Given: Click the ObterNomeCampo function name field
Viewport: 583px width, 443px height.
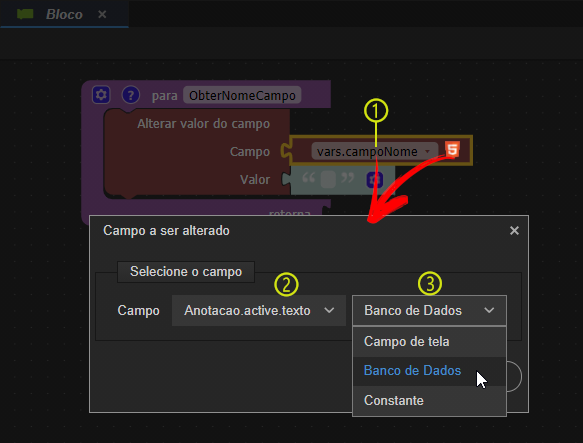Looking at the screenshot, I should [x=242, y=96].
